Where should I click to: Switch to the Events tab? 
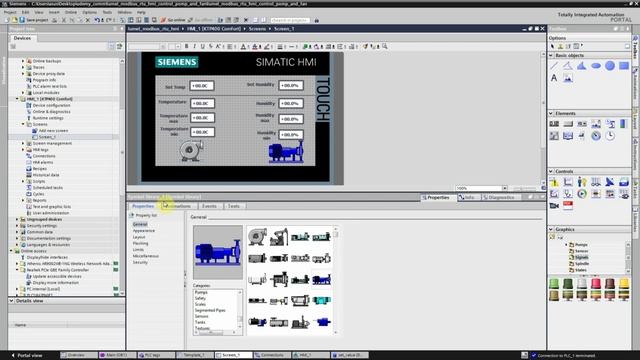point(209,206)
